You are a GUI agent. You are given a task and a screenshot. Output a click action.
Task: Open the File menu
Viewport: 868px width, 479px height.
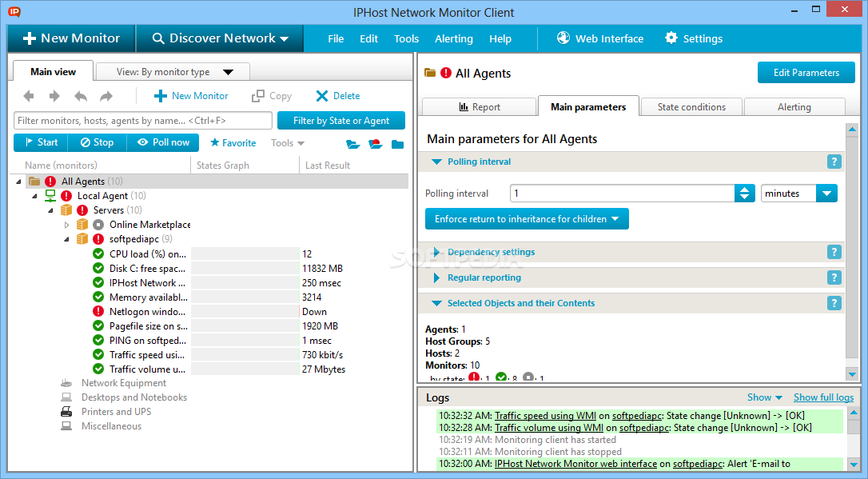point(336,38)
